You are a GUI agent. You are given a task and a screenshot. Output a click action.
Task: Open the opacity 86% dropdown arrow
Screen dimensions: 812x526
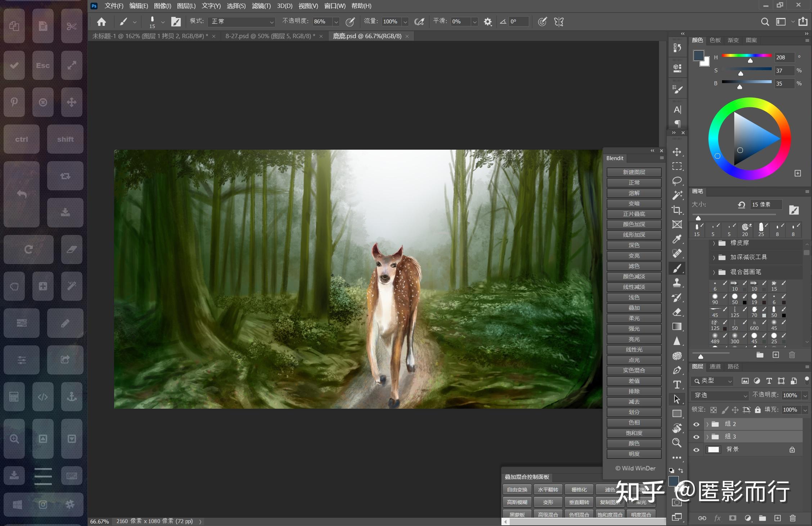[336, 22]
